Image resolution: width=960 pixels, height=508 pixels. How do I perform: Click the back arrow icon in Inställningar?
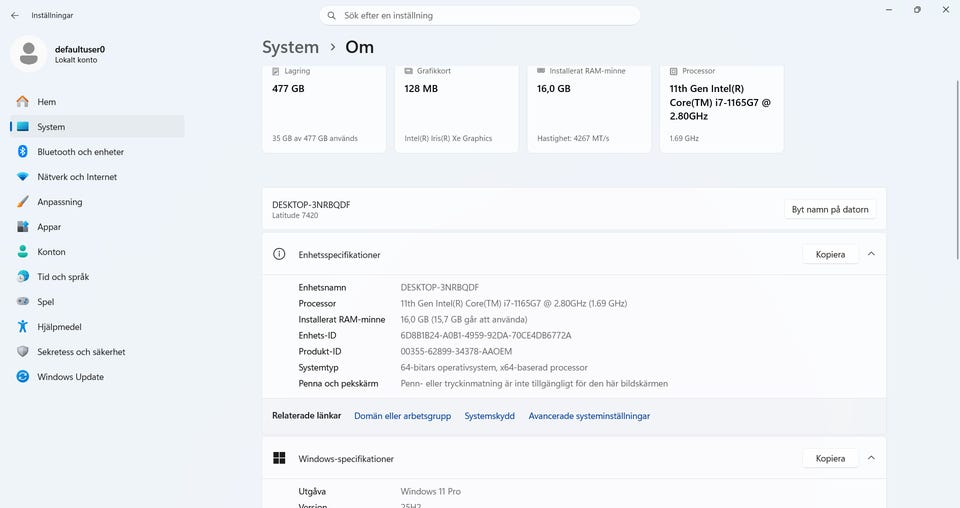pos(14,16)
